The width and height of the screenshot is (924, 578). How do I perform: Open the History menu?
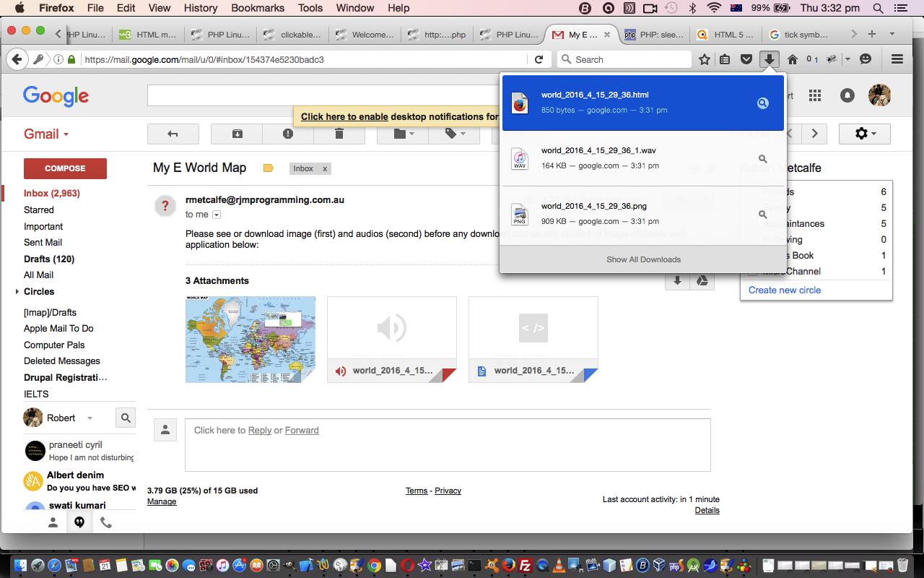pos(201,8)
